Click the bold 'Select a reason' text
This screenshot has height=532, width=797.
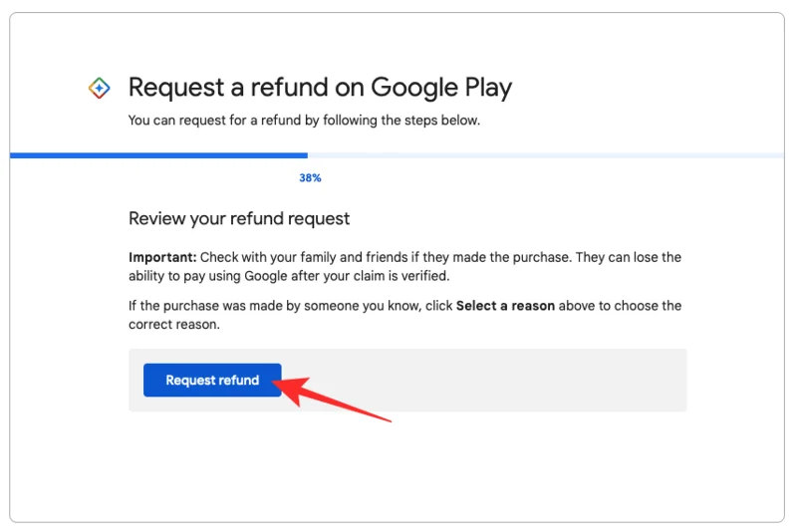click(x=505, y=306)
